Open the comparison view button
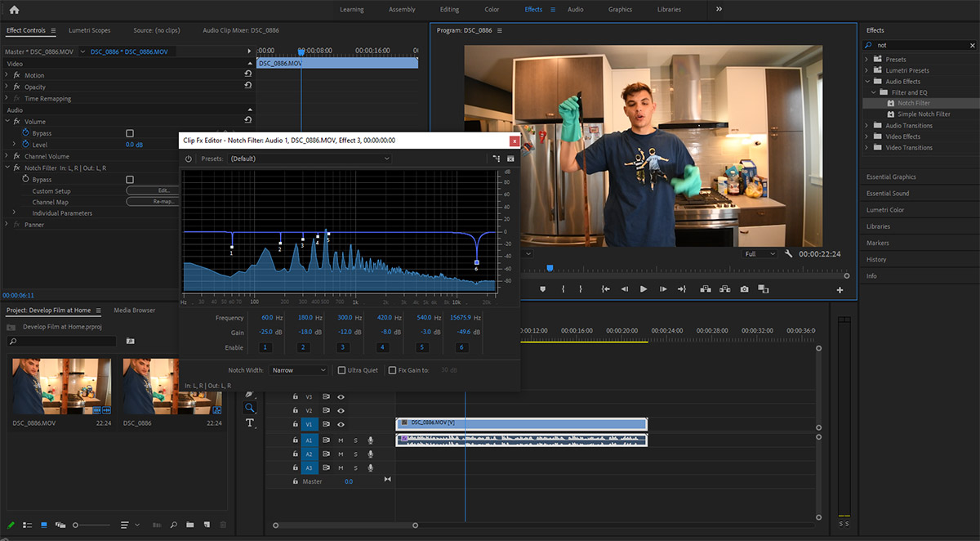 (x=764, y=288)
